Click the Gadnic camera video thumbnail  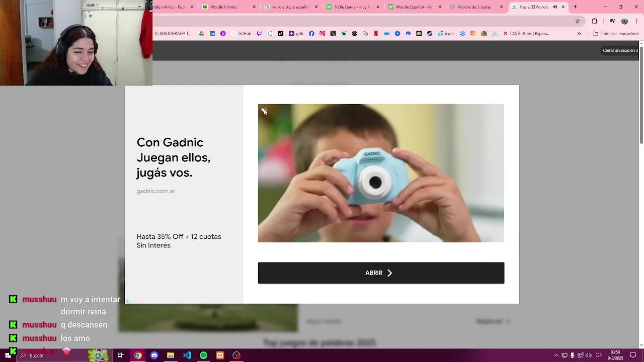(x=381, y=173)
